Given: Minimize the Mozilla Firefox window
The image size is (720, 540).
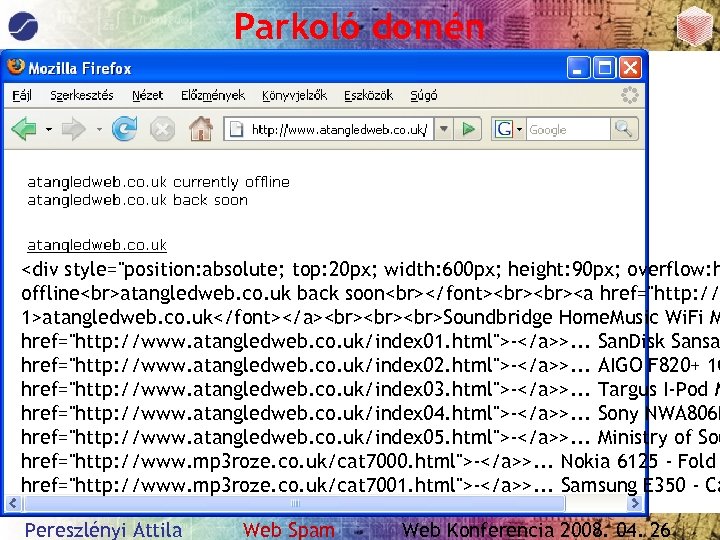Looking at the screenshot, I should pyautogui.click(x=578, y=68).
